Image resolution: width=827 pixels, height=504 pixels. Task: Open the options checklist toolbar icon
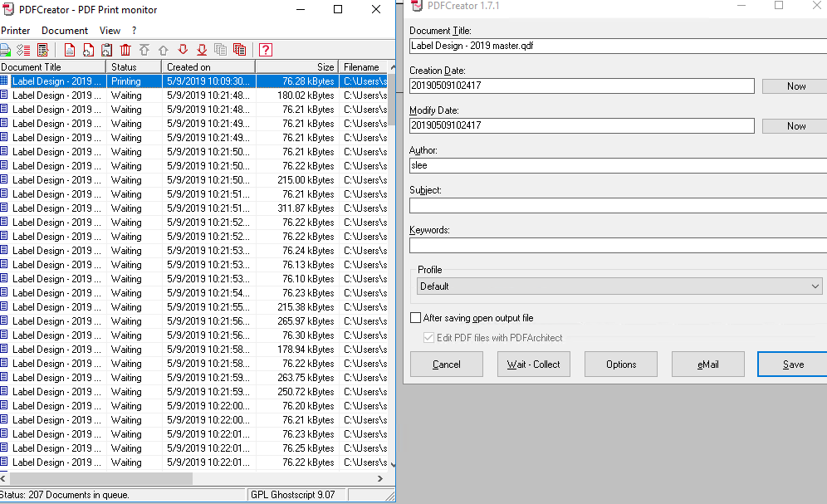(23, 50)
